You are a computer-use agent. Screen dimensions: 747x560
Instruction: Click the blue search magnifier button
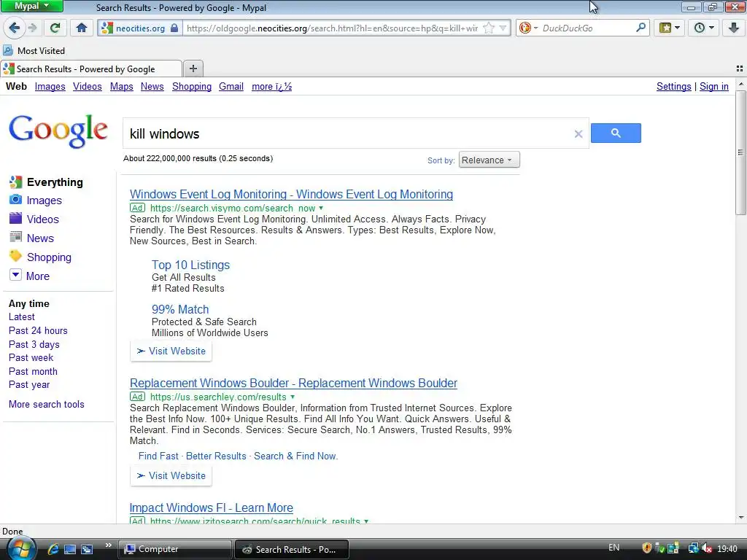tap(616, 133)
